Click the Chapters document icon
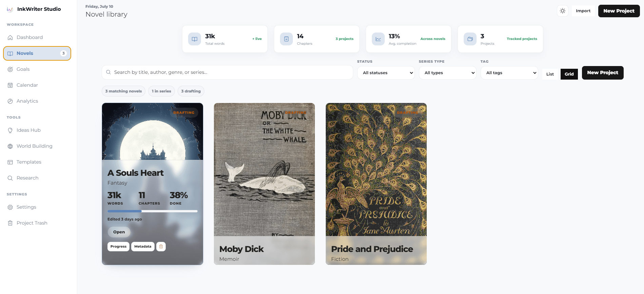The width and height of the screenshot is (644, 294). (x=286, y=39)
